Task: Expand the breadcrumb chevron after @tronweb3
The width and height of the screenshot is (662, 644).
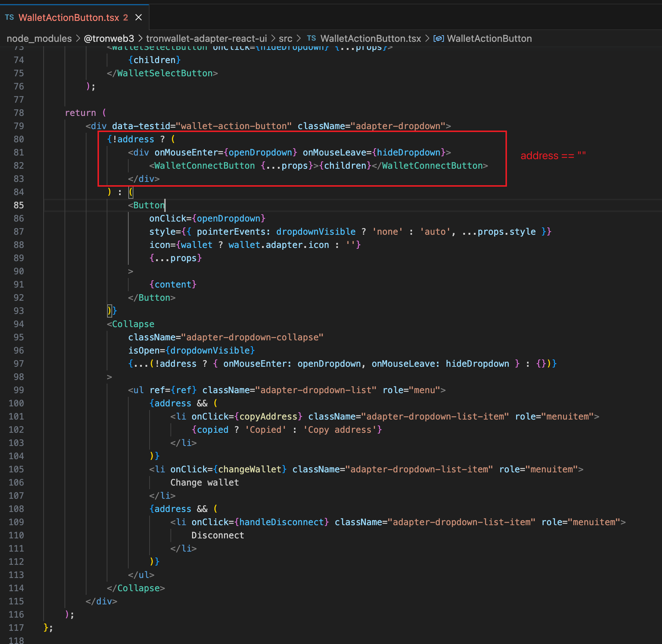Action: click(139, 39)
